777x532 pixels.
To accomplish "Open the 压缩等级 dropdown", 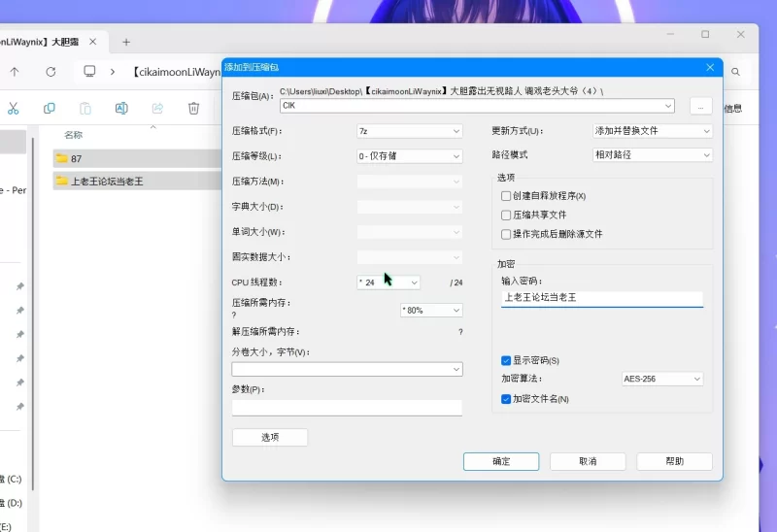I will pyautogui.click(x=409, y=156).
